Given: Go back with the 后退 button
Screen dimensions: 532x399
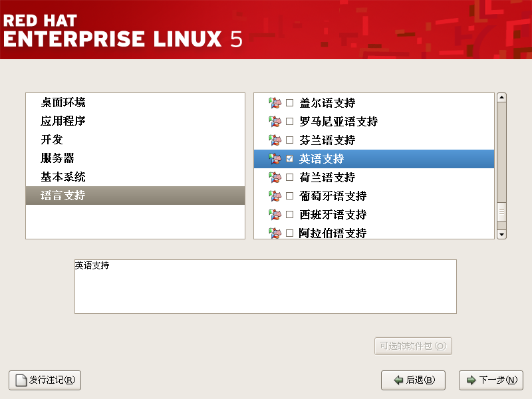Looking at the screenshot, I should click(x=413, y=380).
